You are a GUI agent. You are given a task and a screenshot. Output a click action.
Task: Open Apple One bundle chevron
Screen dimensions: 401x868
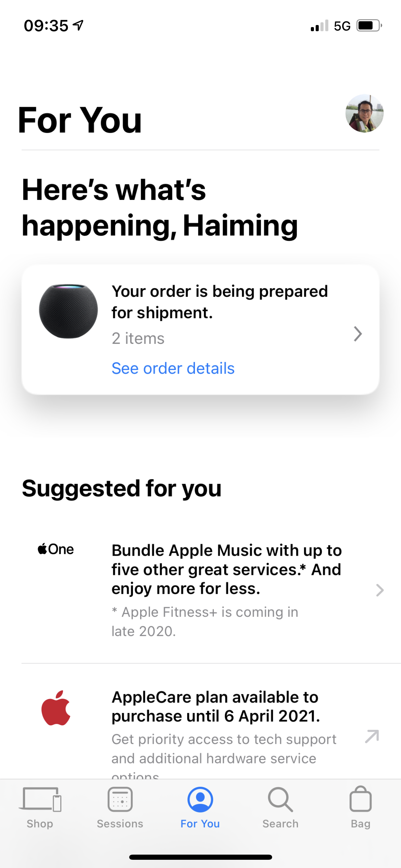(x=379, y=590)
